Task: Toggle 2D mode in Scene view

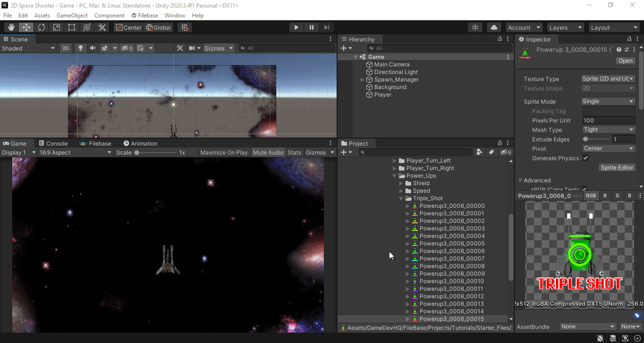Action: pyautogui.click(x=66, y=48)
